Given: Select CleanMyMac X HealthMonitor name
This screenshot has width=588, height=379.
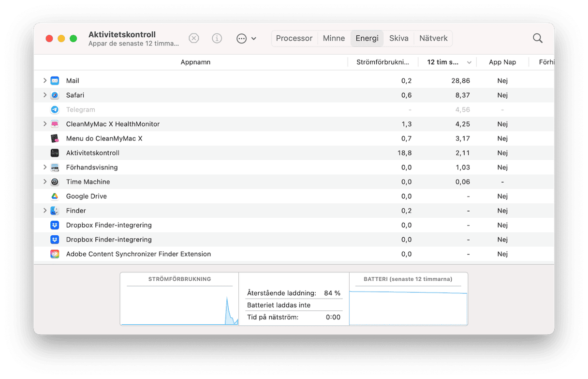Looking at the screenshot, I should tap(113, 124).
